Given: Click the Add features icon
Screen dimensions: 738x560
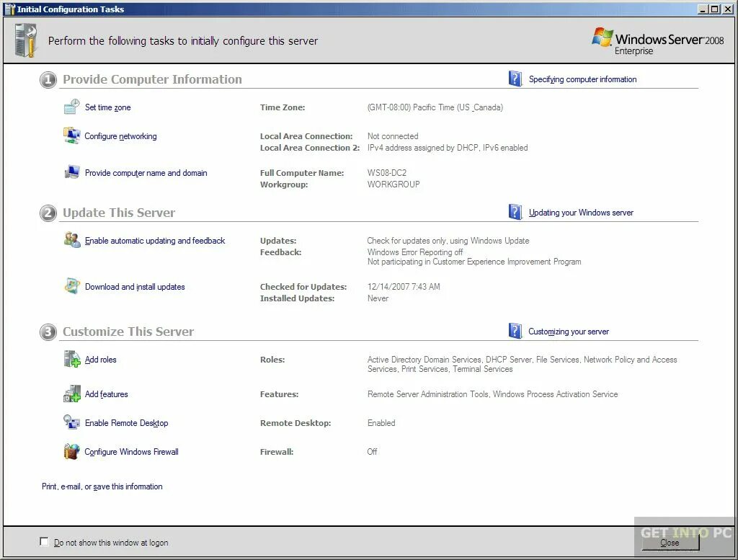Looking at the screenshot, I should coord(72,394).
